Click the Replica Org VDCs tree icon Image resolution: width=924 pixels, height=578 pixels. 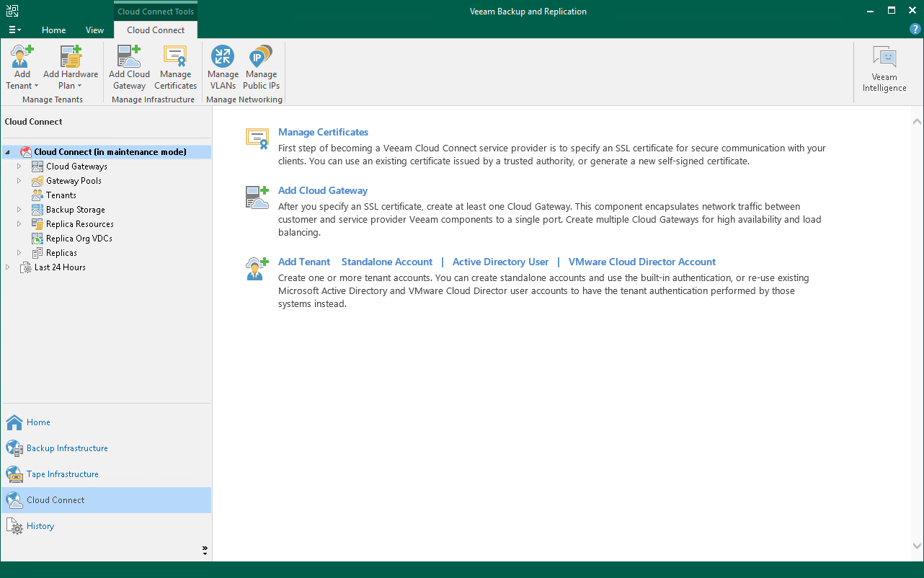pyautogui.click(x=37, y=239)
